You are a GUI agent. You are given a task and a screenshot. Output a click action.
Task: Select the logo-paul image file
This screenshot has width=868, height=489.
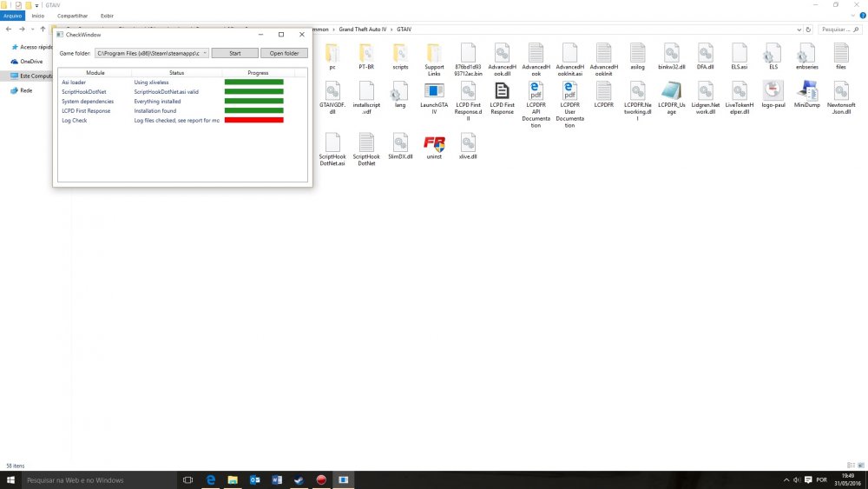[x=773, y=94]
